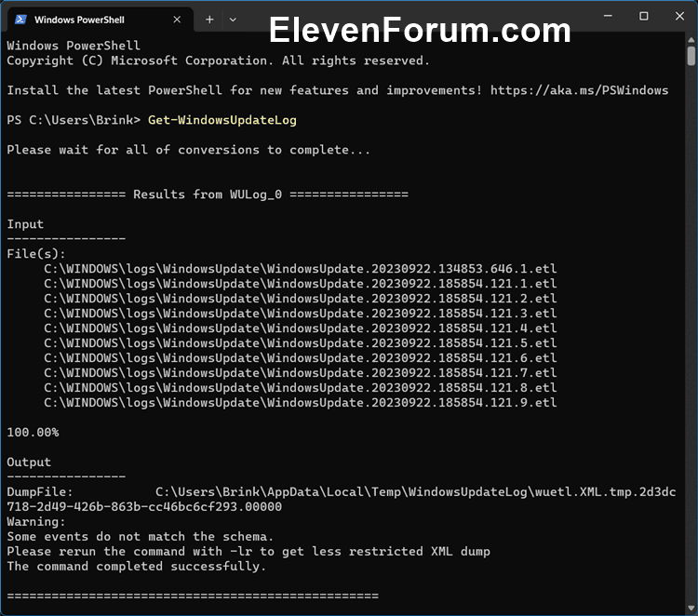This screenshot has height=616, width=698.
Task: Click the 185854.121.6.etl file path
Action: click(300, 358)
